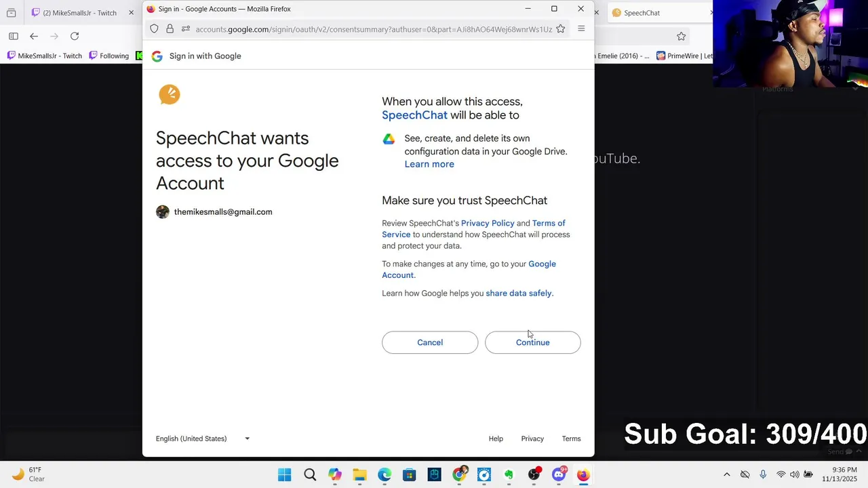Screen dimensions: 868x488
Task: Open the share data safely link
Action: pos(519,293)
